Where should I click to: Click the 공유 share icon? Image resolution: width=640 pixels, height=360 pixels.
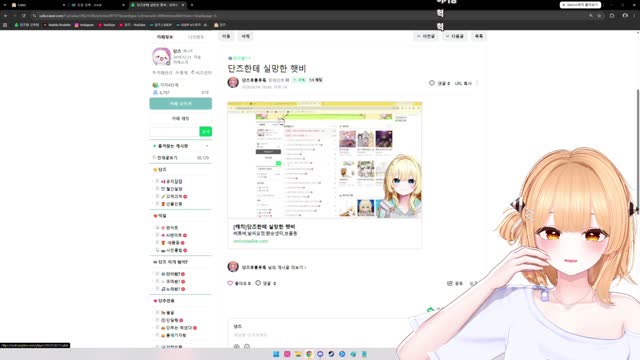click(x=450, y=283)
